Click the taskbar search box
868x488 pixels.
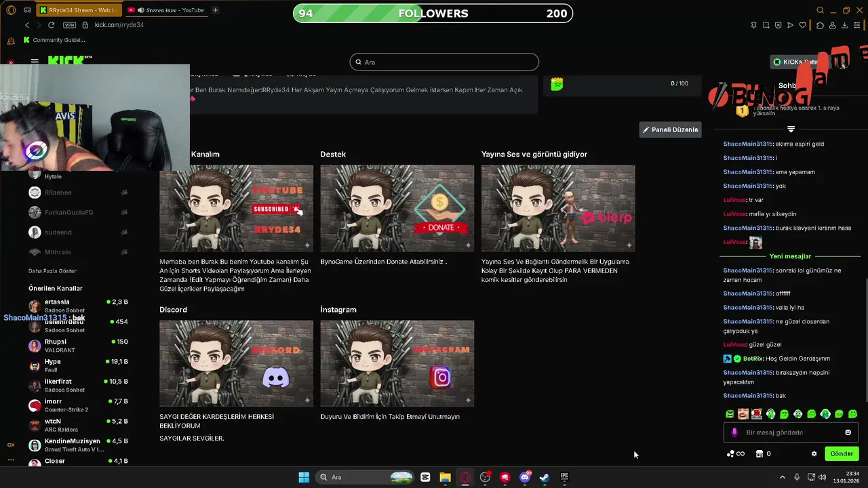pyautogui.click(x=366, y=477)
